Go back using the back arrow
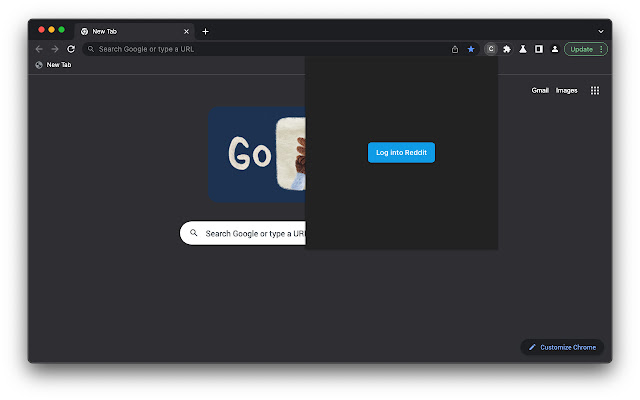640x400 pixels. (x=39, y=49)
